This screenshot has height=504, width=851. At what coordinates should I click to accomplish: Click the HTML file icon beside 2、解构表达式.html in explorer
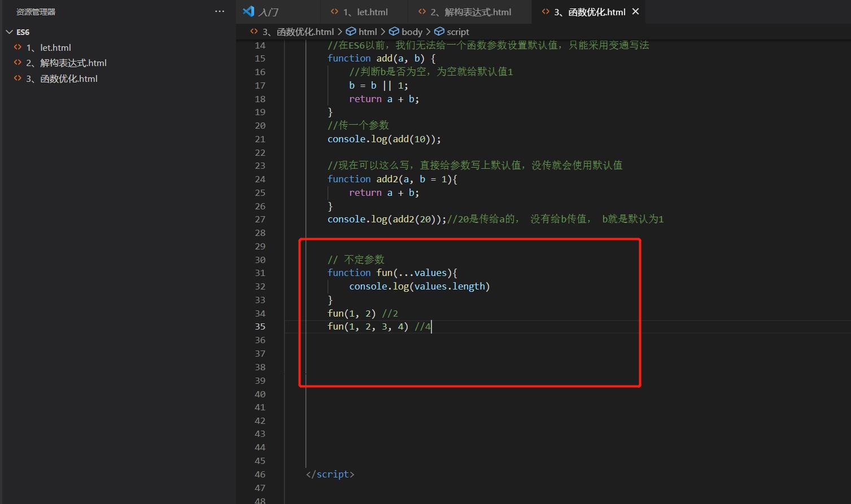pos(18,63)
